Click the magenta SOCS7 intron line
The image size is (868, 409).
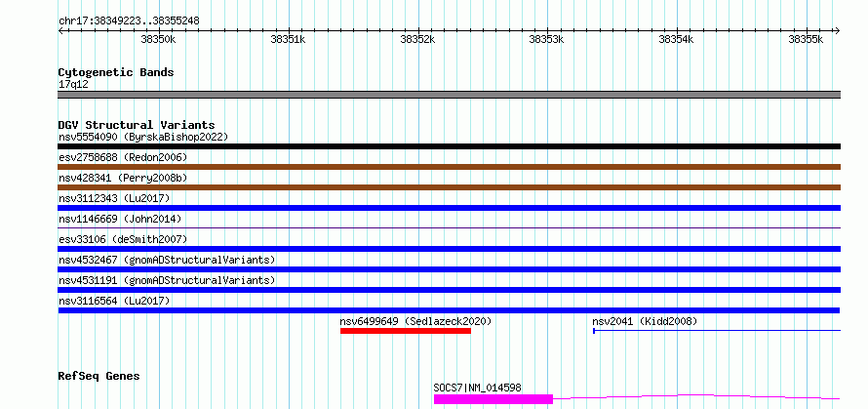pyautogui.click(x=696, y=397)
